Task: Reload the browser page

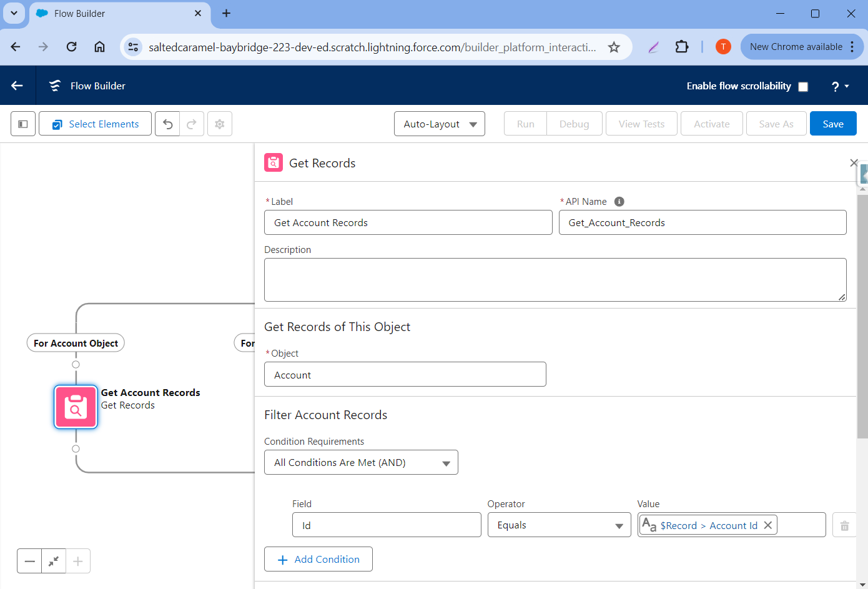Action: coord(71,47)
